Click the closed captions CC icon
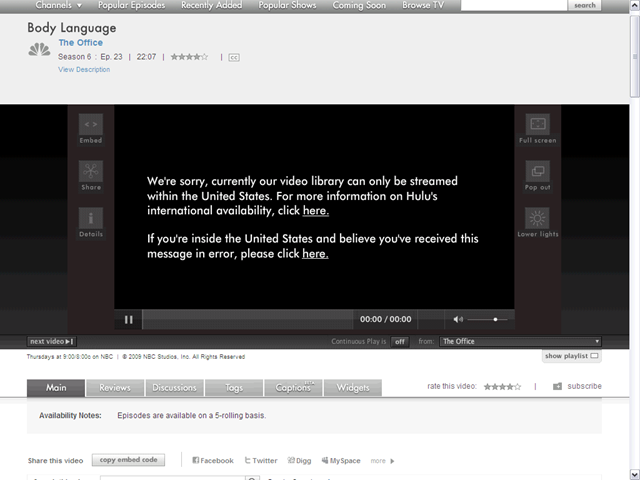The width and height of the screenshot is (640, 480). coord(234,58)
